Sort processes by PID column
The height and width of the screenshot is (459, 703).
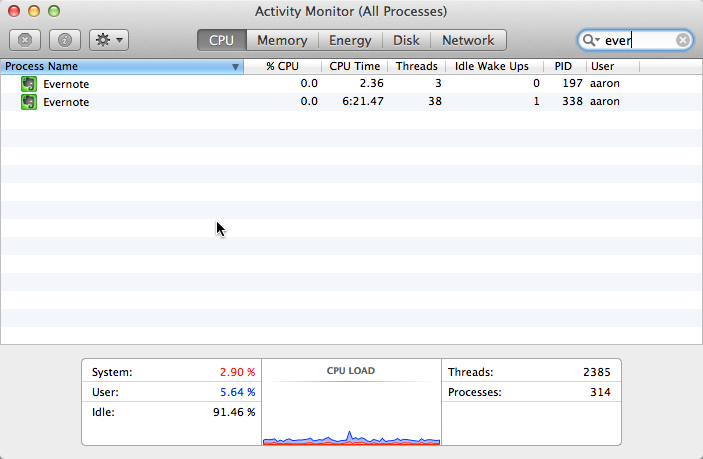[x=563, y=66]
